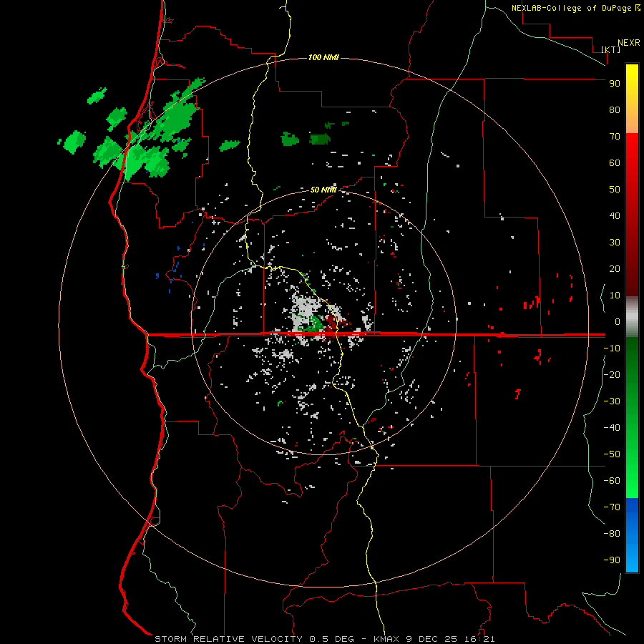Click the -10 scale value
644x644 pixels.
[x=612, y=348]
